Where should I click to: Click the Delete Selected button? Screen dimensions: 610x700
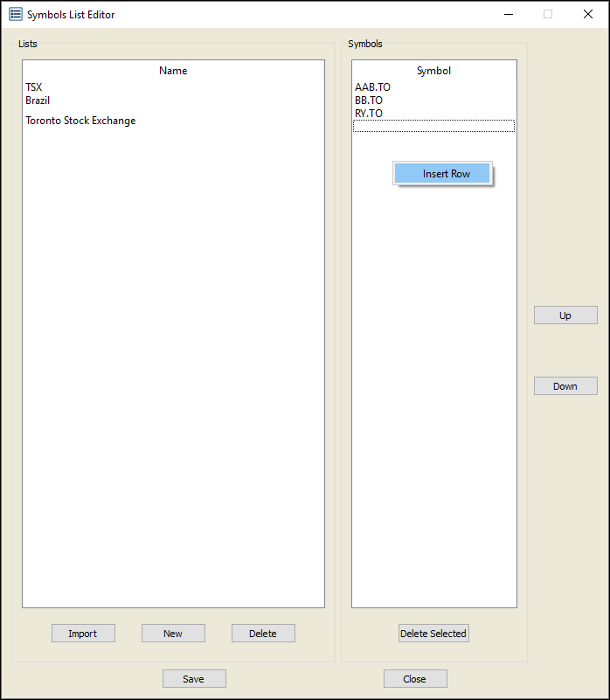[433, 634]
